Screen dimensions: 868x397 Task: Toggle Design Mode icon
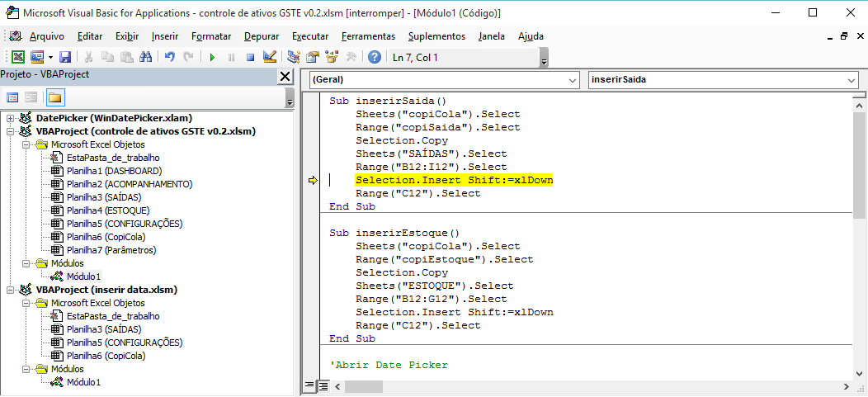tap(270, 57)
